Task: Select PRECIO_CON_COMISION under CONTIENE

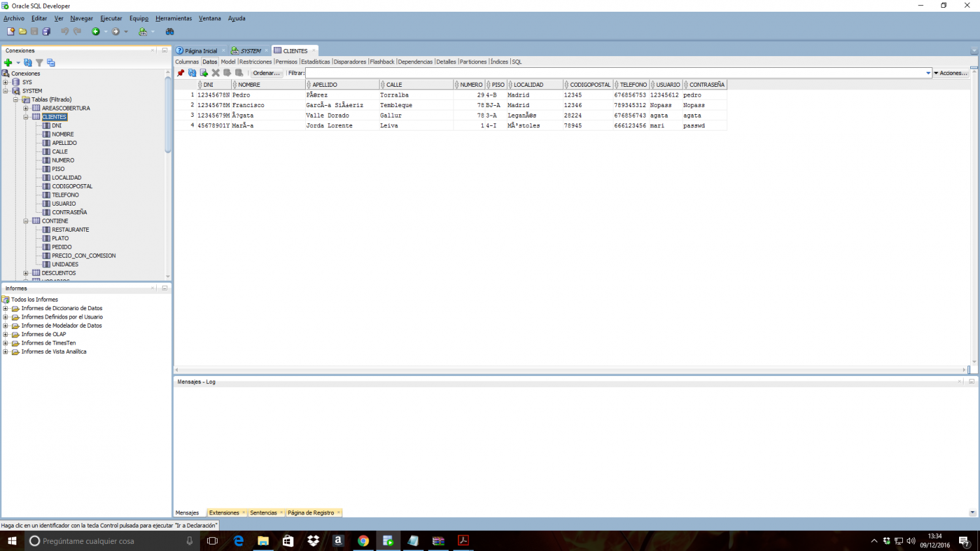Action: pos(84,256)
